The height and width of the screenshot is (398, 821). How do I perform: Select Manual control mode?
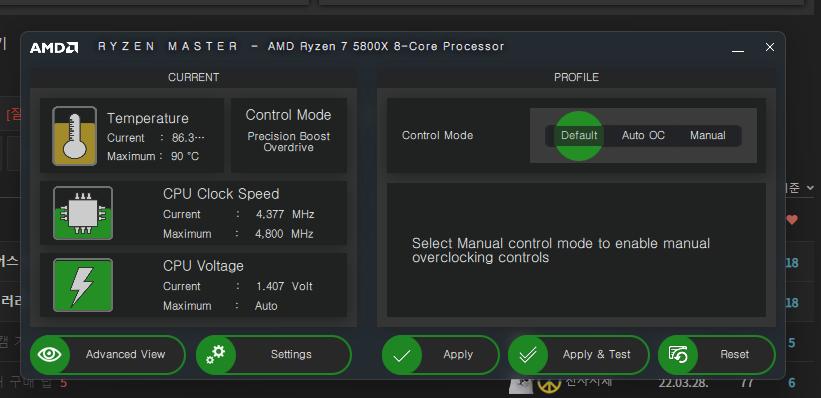pyautogui.click(x=707, y=136)
